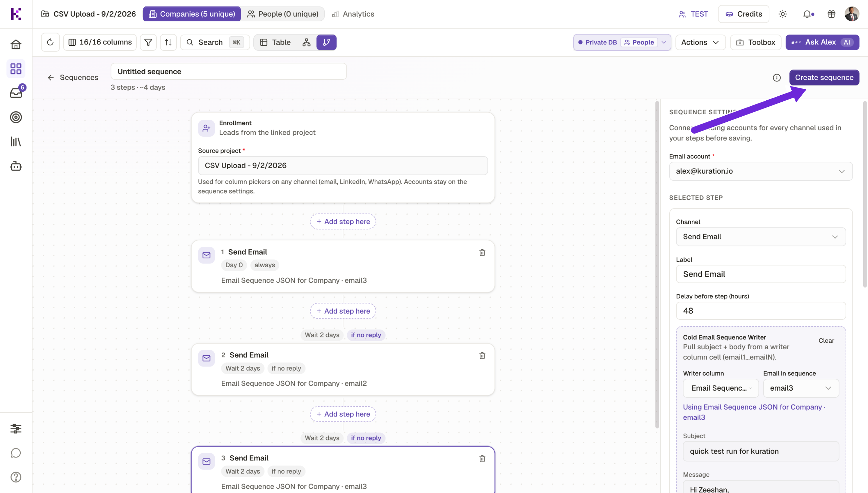Click the canvas vertical scrollbar

click(657, 264)
